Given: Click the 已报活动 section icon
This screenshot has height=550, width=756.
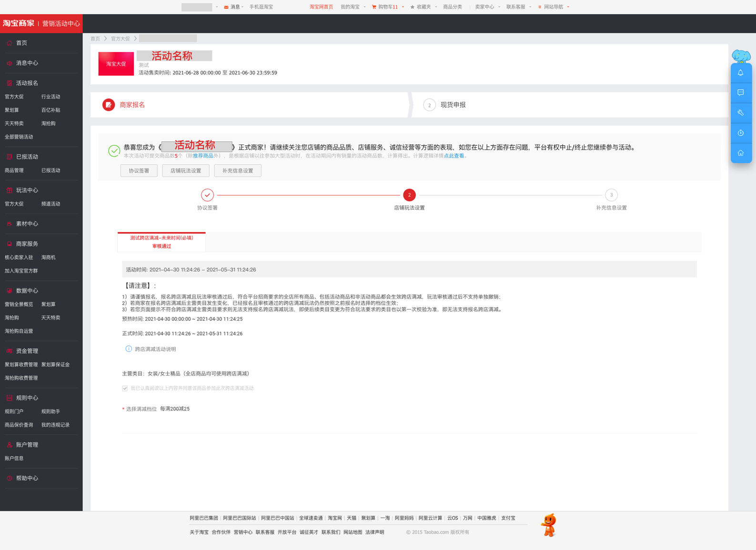Looking at the screenshot, I should (x=9, y=157).
